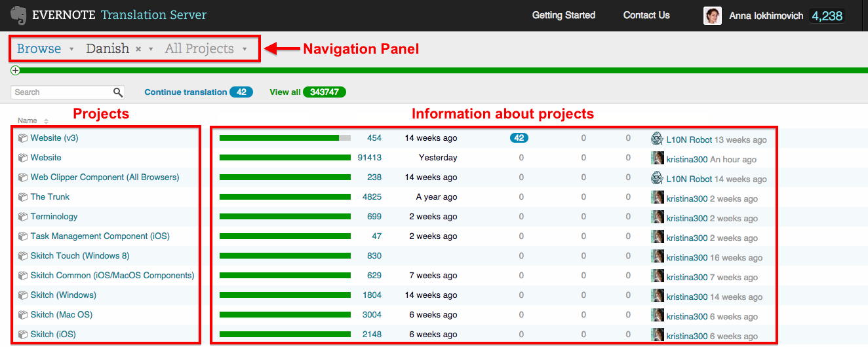Click Anna Iokhimovich's profile avatar
Screen dimensions: 868x347
tap(712, 16)
